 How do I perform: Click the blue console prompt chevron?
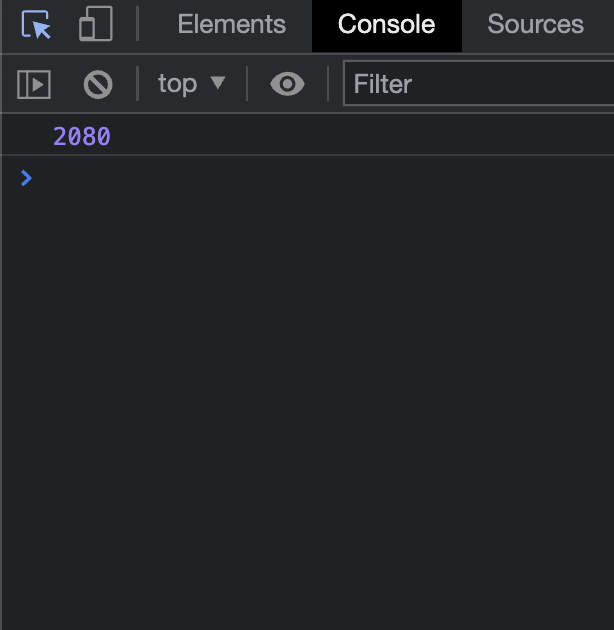coord(26,178)
